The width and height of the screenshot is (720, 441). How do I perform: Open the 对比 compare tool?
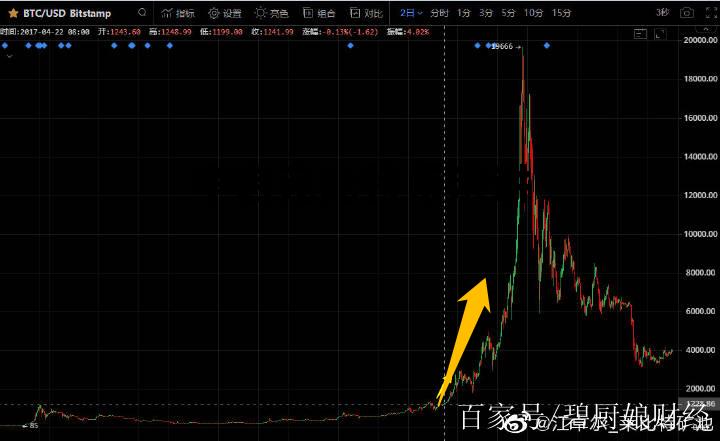pos(366,13)
